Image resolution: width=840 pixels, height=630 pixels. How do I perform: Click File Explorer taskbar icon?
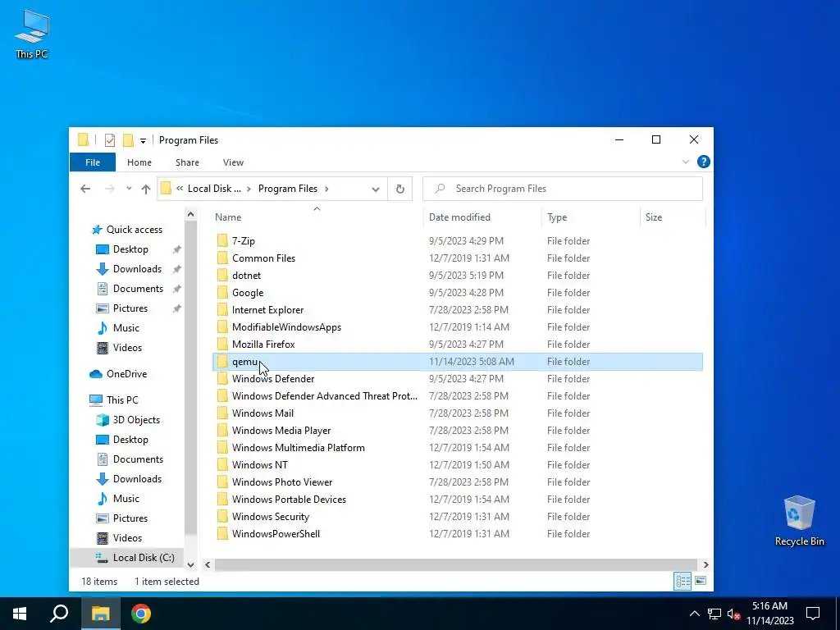pos(100,614)
